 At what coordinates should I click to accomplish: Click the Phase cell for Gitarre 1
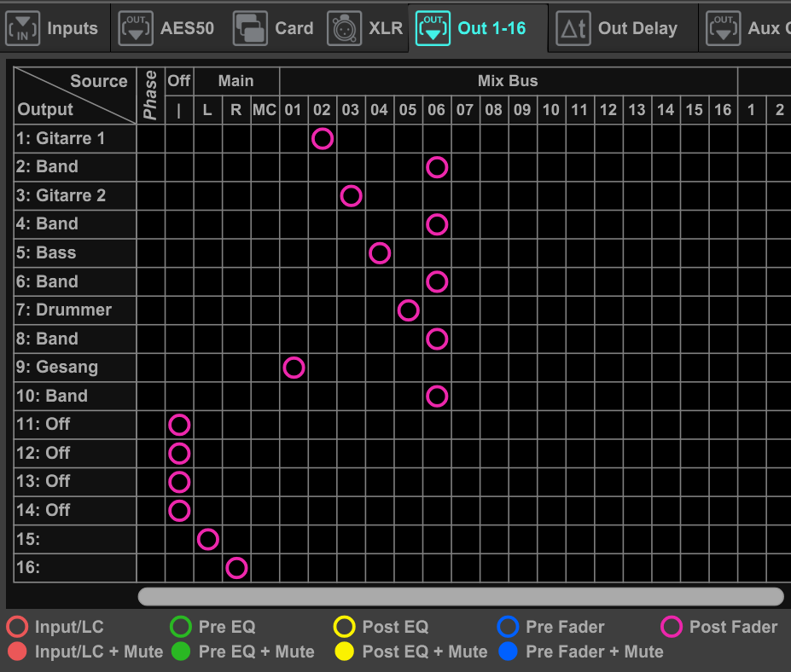point(151,138)
